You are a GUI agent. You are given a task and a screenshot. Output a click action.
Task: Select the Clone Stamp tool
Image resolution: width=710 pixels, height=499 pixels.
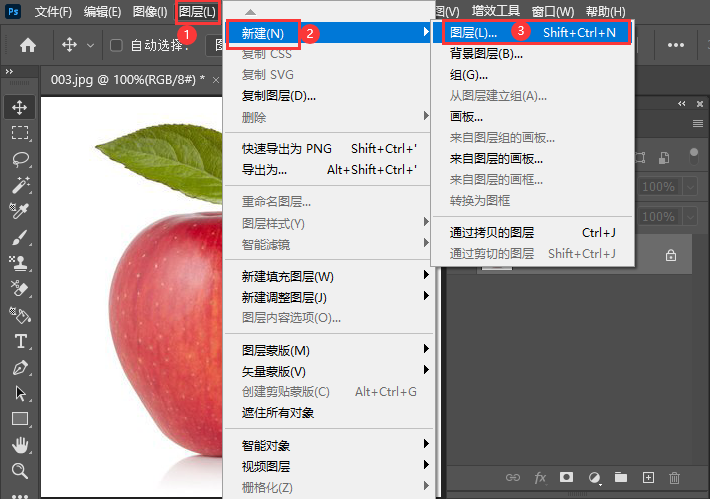(19, 263)
